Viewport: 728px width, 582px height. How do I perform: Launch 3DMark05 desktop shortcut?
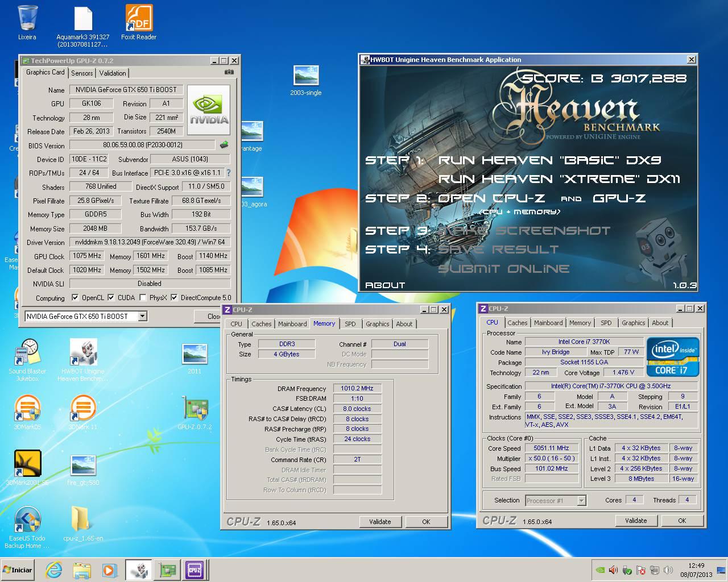(27, 413)
